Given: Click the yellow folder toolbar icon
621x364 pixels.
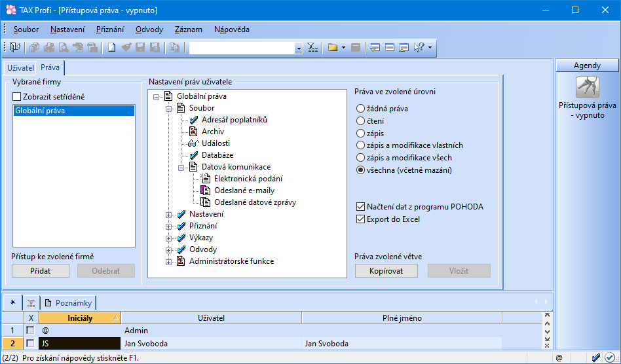Looking at the screenshot, I should coord(333,48).
